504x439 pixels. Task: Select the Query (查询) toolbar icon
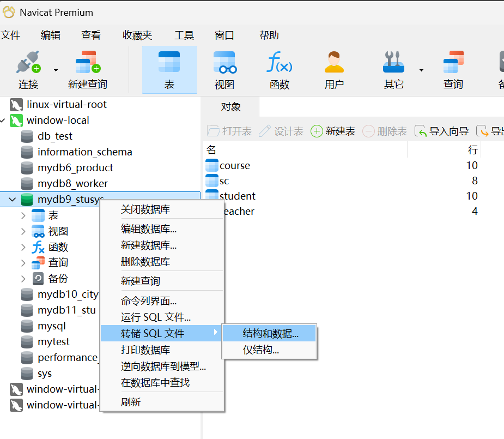tap(453, 62)
